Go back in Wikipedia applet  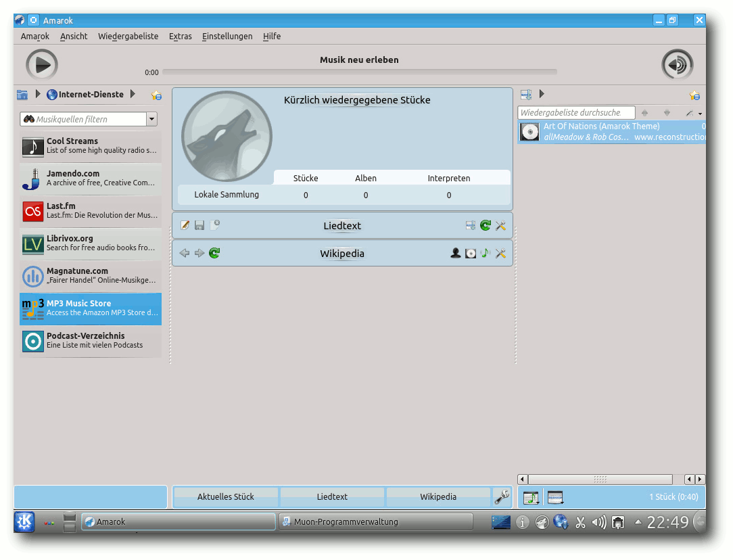(x=185, y=253)
